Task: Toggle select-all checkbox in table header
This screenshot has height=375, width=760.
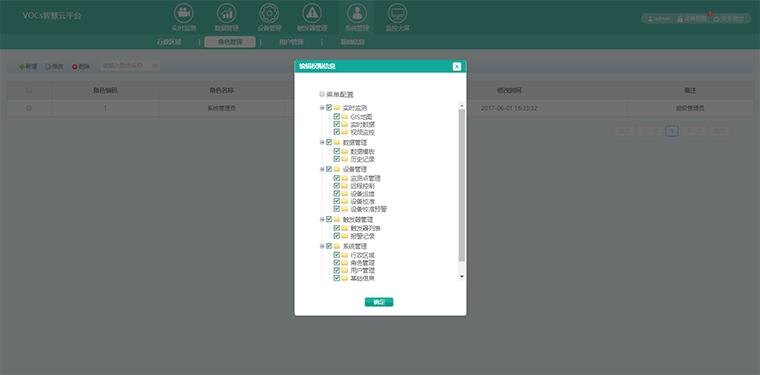Action: click(29, 90)
